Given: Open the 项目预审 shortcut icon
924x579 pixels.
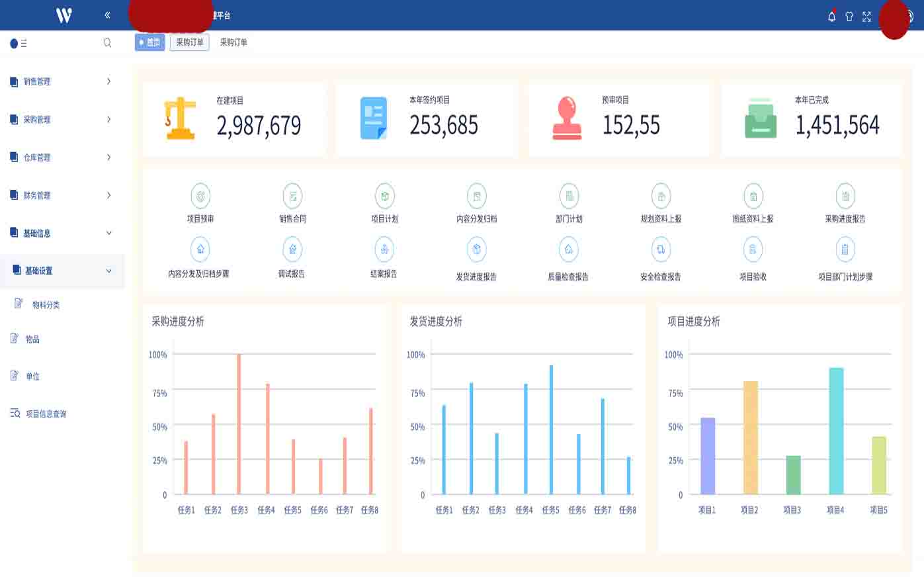Looking at the screenshot, I should tap(200, 197).
